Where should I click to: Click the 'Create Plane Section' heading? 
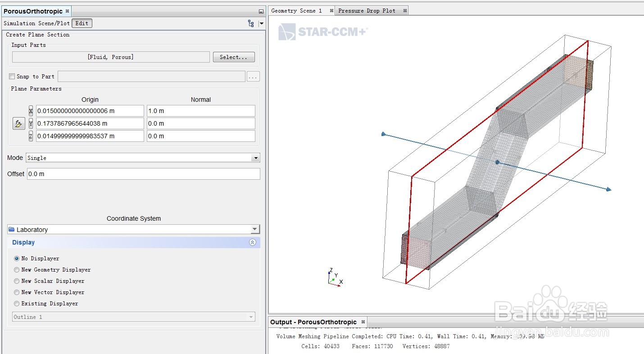(x=38, y=35)
